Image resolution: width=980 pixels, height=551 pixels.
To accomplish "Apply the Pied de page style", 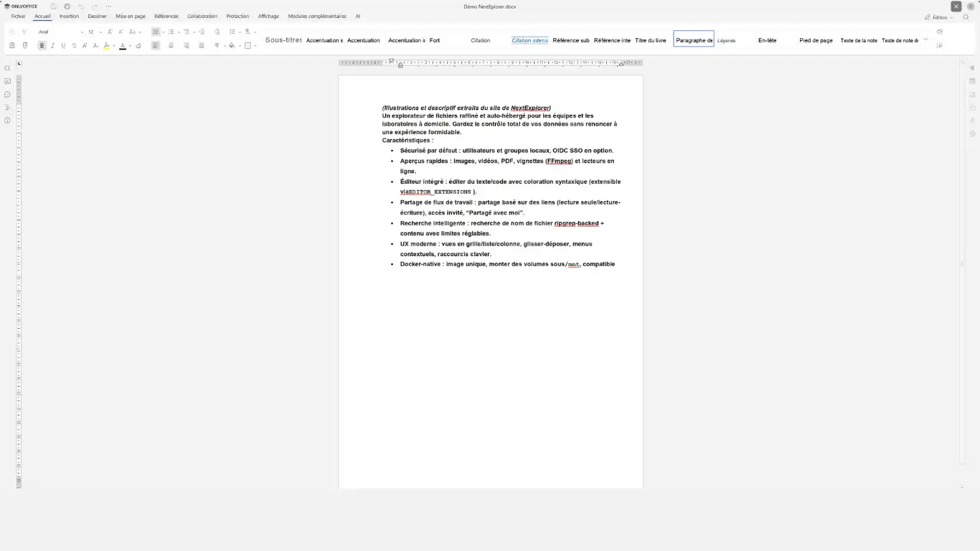I will [x=816, y=40].
